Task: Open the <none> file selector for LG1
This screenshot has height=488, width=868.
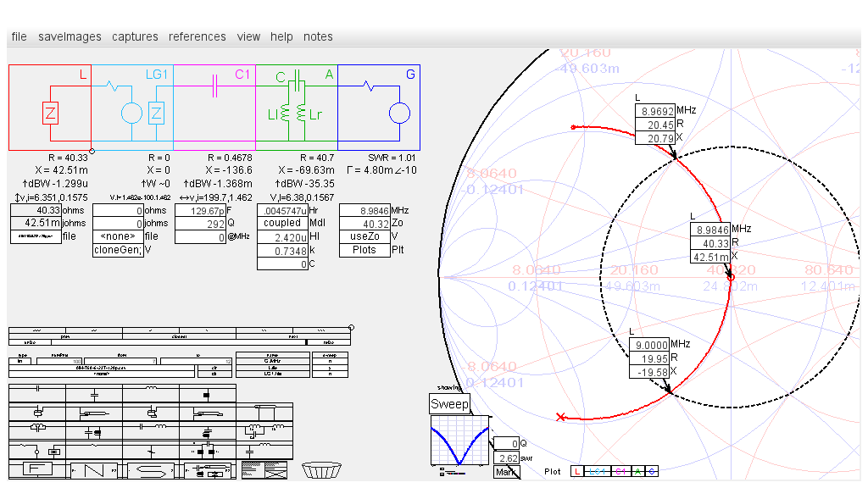Action: (x=118, y=236)
